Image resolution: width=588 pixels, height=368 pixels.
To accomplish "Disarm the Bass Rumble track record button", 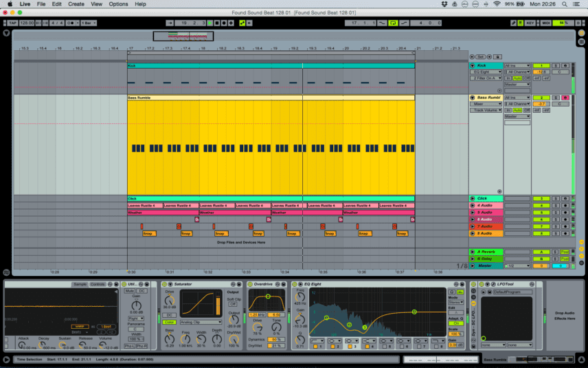I will [565, 98].
